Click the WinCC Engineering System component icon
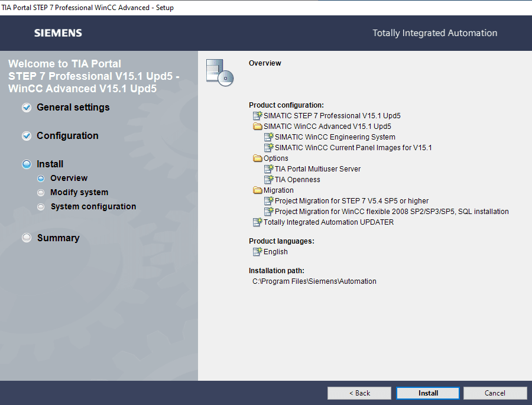This screenshot has height=405, width=532. 269,137
